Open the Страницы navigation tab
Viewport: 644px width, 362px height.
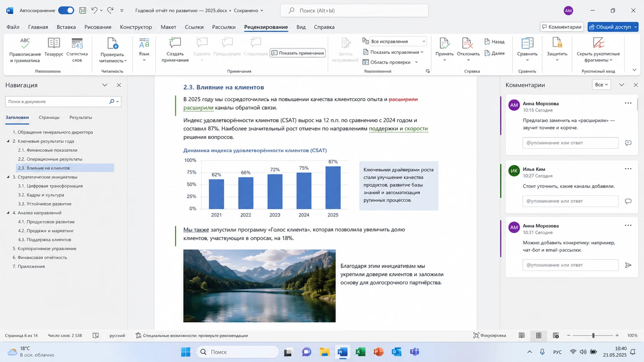coord(49,117)
